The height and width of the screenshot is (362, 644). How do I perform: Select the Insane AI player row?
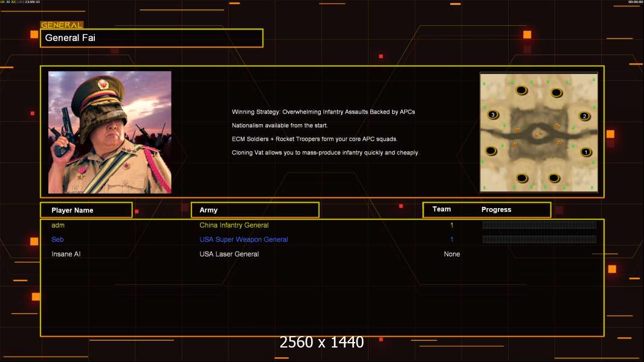322,254
